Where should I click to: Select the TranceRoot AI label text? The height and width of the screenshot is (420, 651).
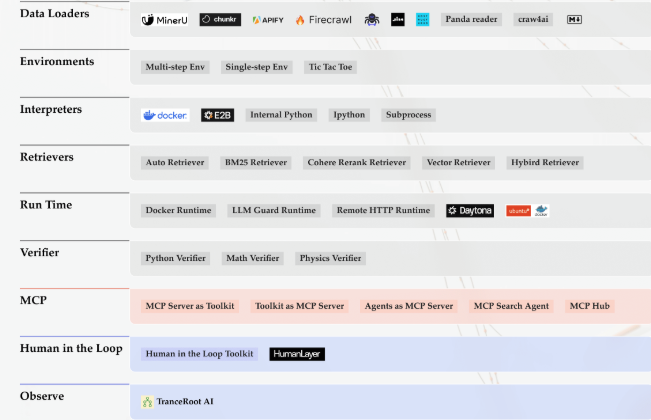tap(185, 402)
